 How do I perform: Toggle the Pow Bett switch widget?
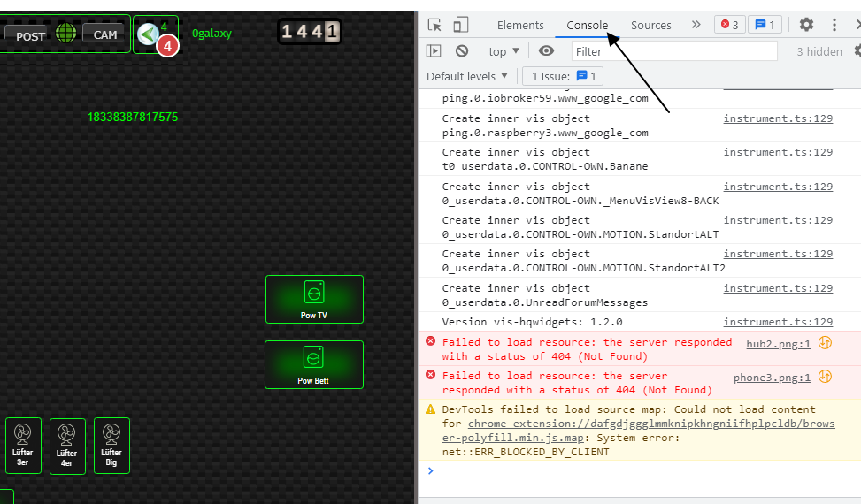point(314,364)
